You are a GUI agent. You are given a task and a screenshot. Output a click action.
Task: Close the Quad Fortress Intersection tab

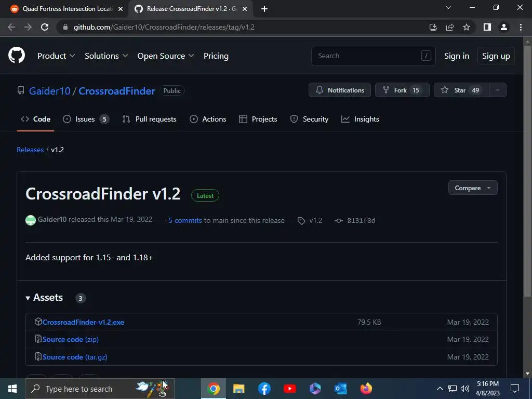(x=121, y=9)
